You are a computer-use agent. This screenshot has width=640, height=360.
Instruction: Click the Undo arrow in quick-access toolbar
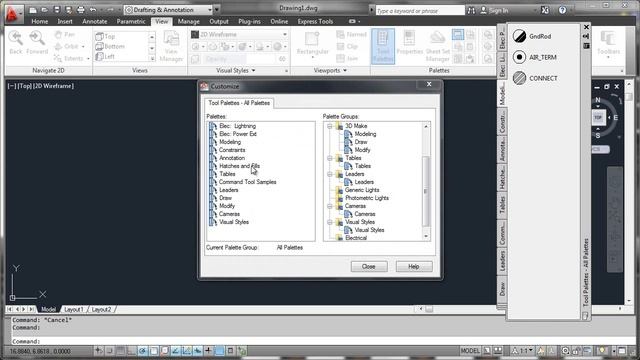(93, 10)
